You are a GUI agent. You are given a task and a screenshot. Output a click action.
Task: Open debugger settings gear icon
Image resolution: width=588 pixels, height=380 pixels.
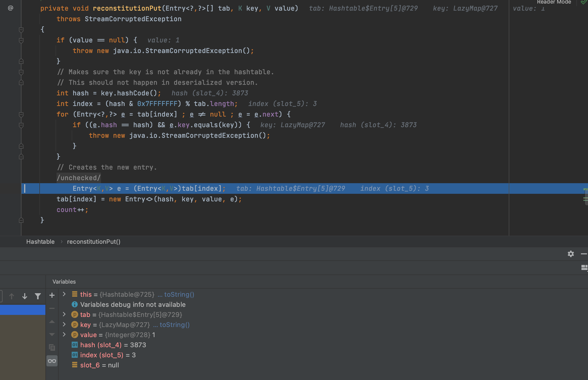click(571, 254)
